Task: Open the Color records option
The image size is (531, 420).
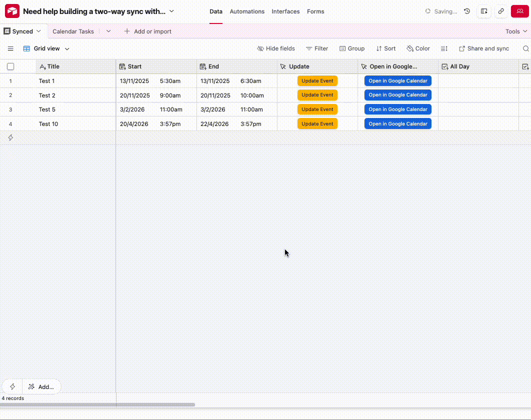Action: pos(418,49)
